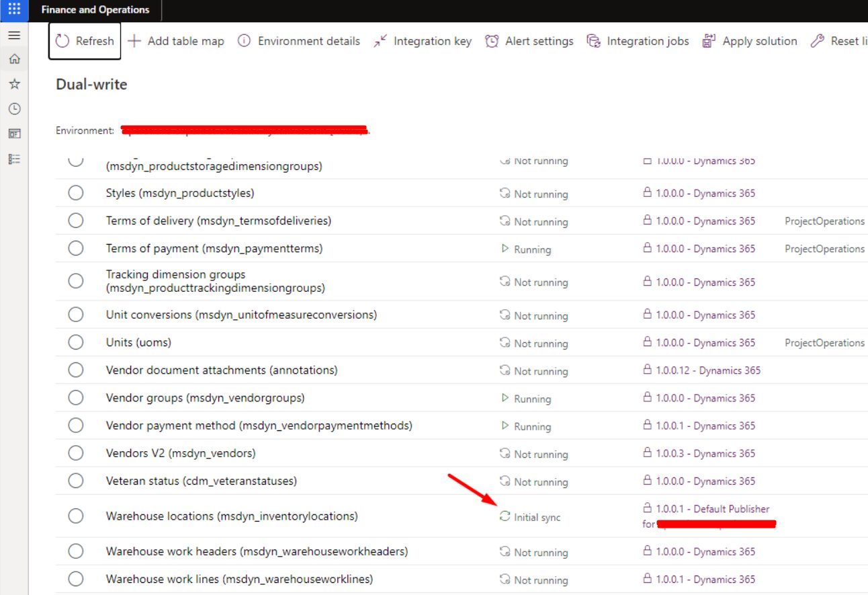
Task: Select the Vendor groups radio button
Action: pos(76,397)
